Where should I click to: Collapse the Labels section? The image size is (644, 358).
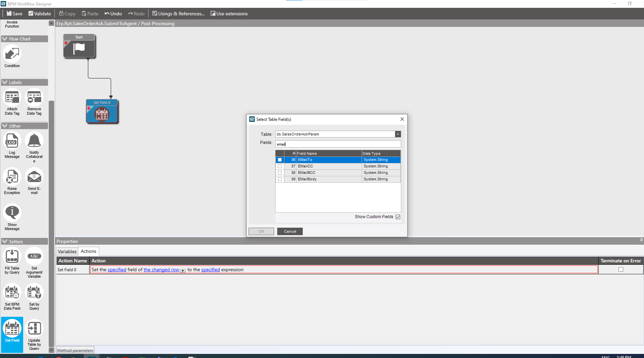pos(5,82)
